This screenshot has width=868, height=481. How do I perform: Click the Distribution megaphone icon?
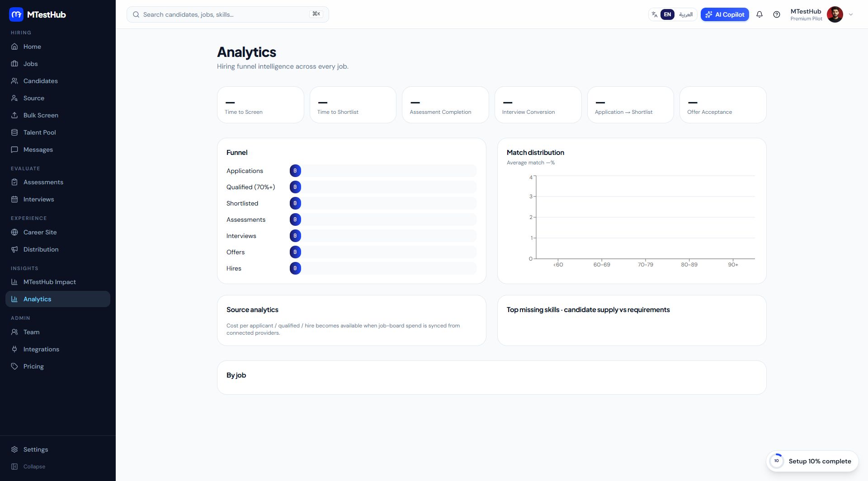14,249
